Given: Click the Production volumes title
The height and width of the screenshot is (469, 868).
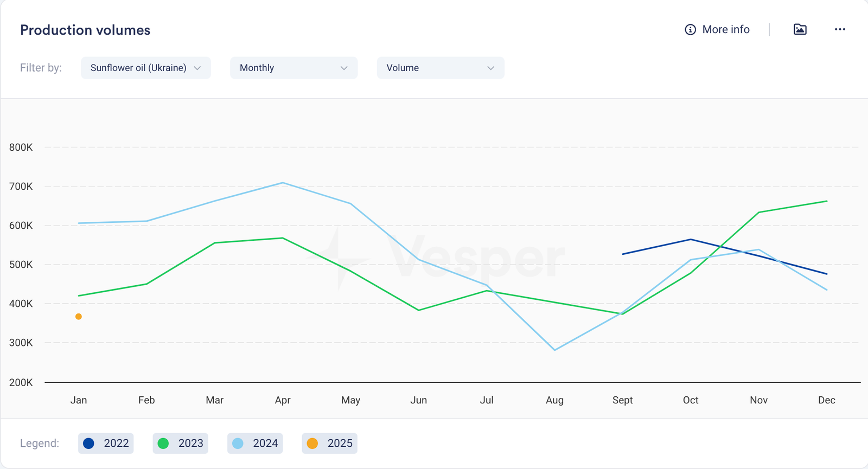Looking at the screenshot, I should coord(85,30).
